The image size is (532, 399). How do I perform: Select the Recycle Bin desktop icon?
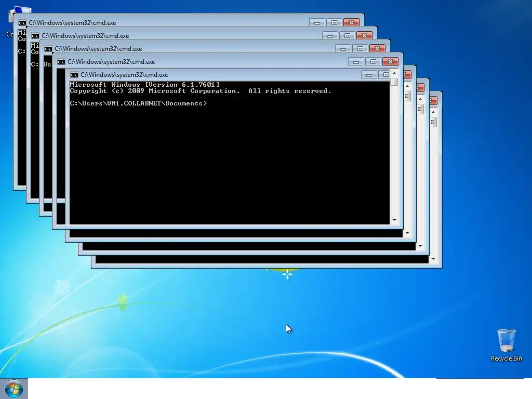point(507,340)
